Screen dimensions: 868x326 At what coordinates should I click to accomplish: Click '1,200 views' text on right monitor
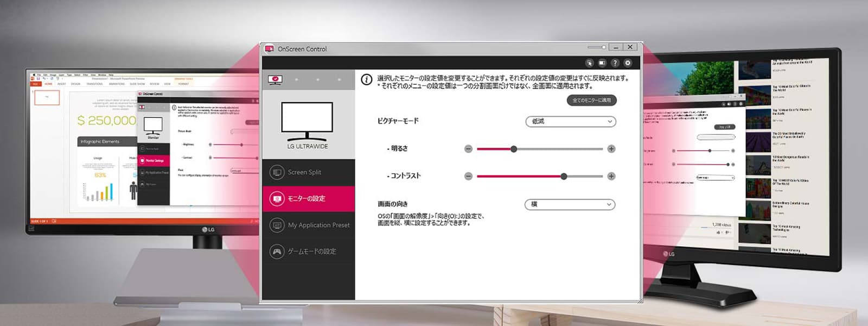(722, 225)
